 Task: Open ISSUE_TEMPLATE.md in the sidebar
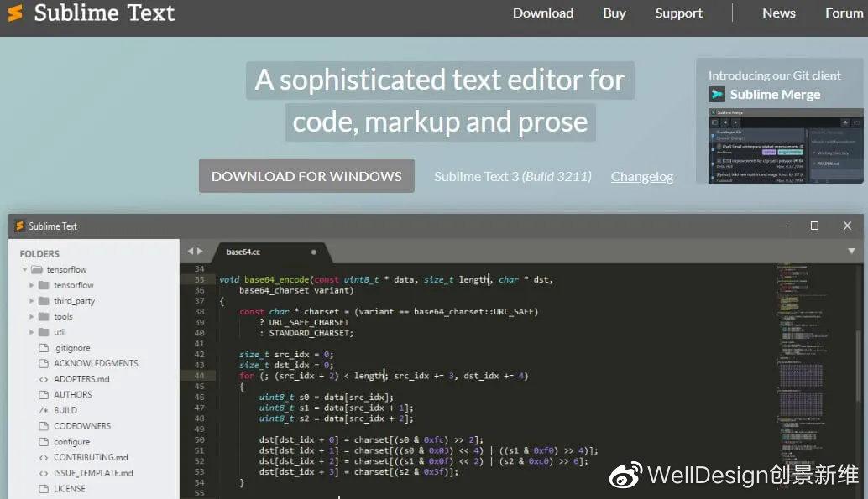coord(94,473)
